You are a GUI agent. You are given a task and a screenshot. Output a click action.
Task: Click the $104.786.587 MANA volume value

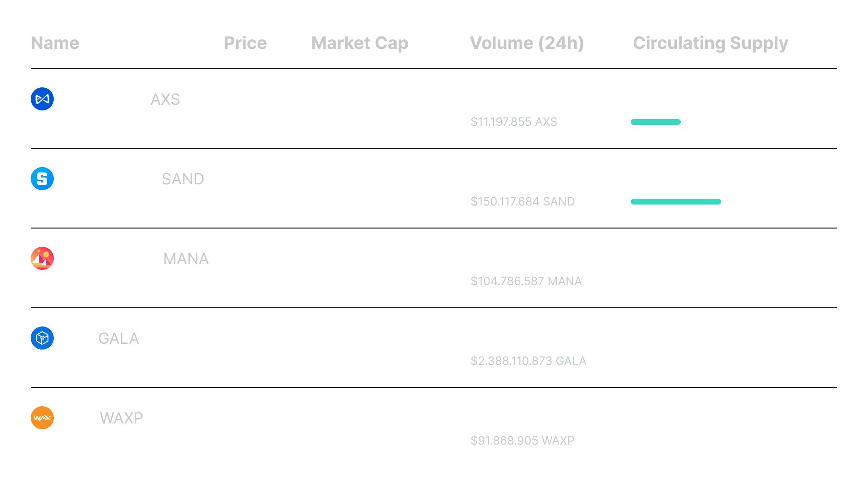click(526, 281)
